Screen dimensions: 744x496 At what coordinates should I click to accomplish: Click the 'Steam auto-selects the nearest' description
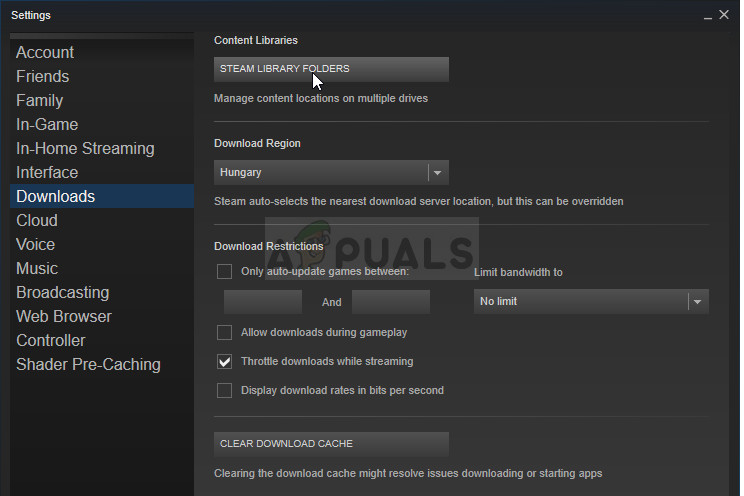pos(418,201)
